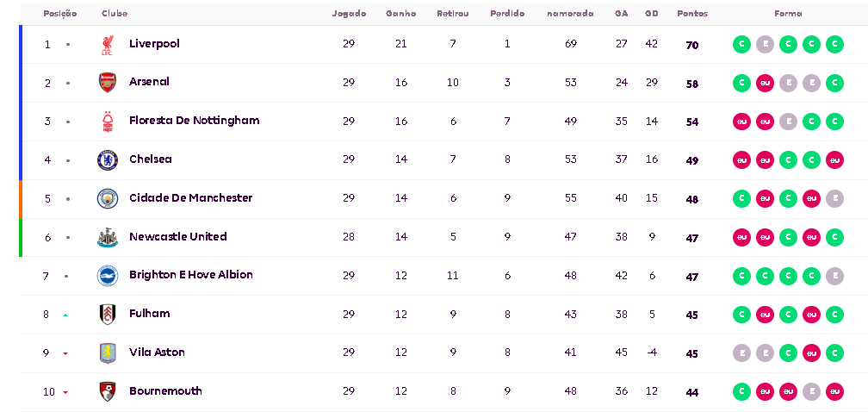The width and height of the screenshot is (868, 412).
Task: Open the Chelsea club badge
Action: (107, 160)
